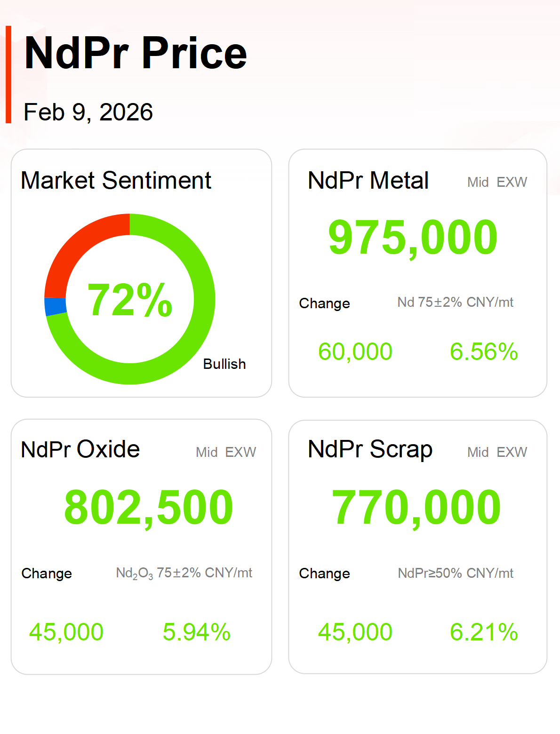Viewport: 560px width, 734px height.
Task: Select the NdPr Oxide heading
Action: (x=80, y=449)
